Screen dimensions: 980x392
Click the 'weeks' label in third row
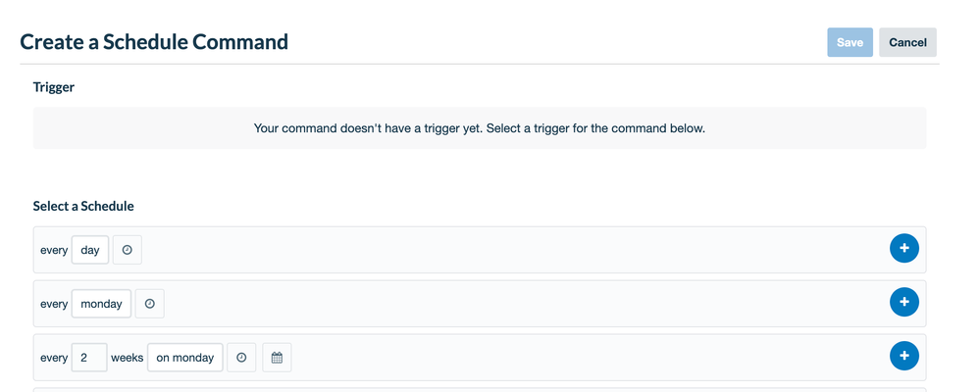(127, 358)
